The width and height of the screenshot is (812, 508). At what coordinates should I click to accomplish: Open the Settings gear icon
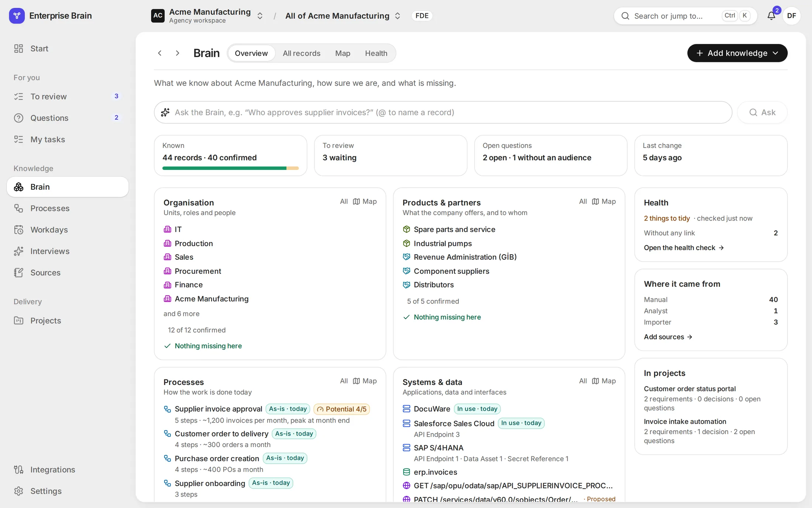[x=18, y=491]
